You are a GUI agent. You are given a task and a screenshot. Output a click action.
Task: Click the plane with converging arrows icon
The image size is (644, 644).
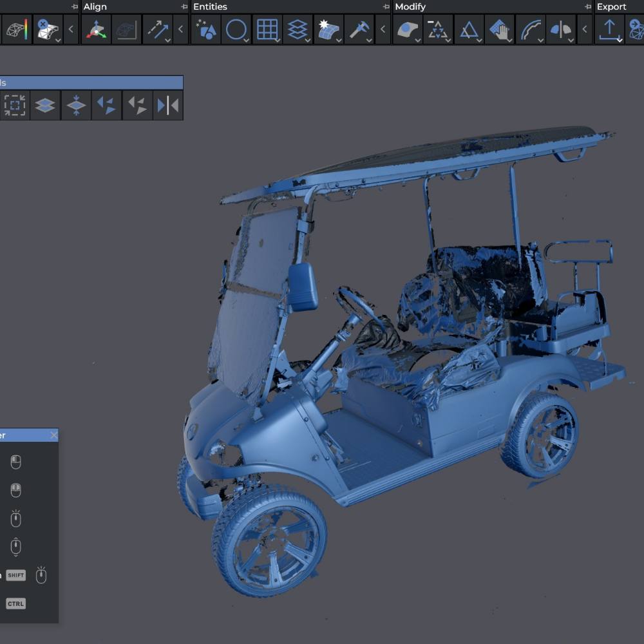[76, 105]
